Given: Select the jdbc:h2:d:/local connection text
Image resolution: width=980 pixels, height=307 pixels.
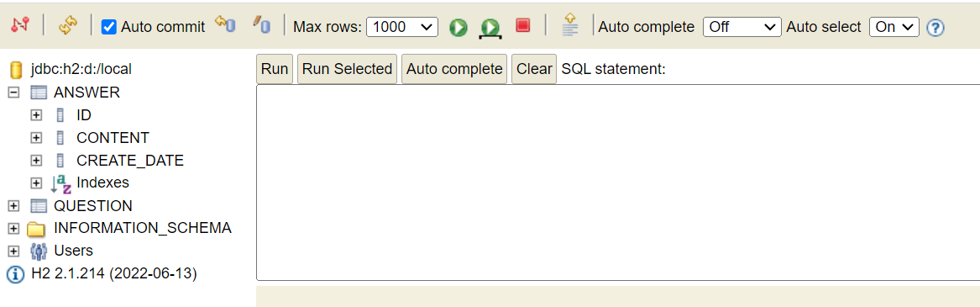Looking at the screenshot, I should (81, 69).
